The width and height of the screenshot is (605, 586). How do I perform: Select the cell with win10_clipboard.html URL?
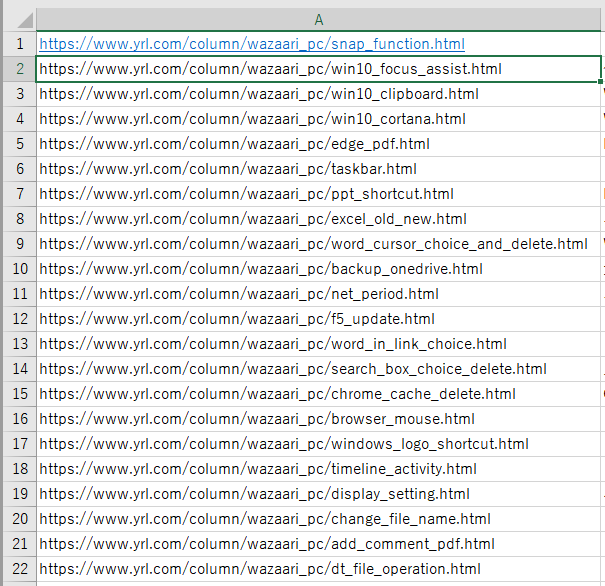(319, 94)
